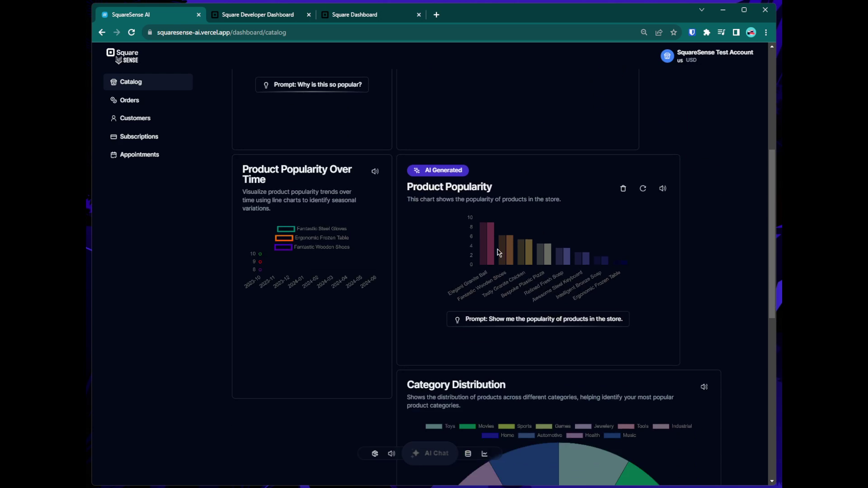Open the Chrome three-dot menu
Image resolution: width=868 pixels, height=488 pixels.
tap(766, 33)
